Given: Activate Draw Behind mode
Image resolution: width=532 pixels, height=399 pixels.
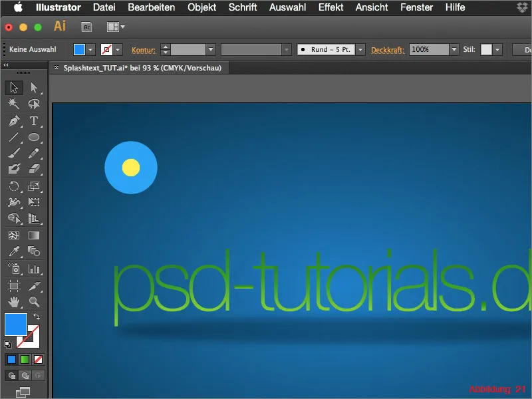Looking at the screenshot, I should pos(25,375).
